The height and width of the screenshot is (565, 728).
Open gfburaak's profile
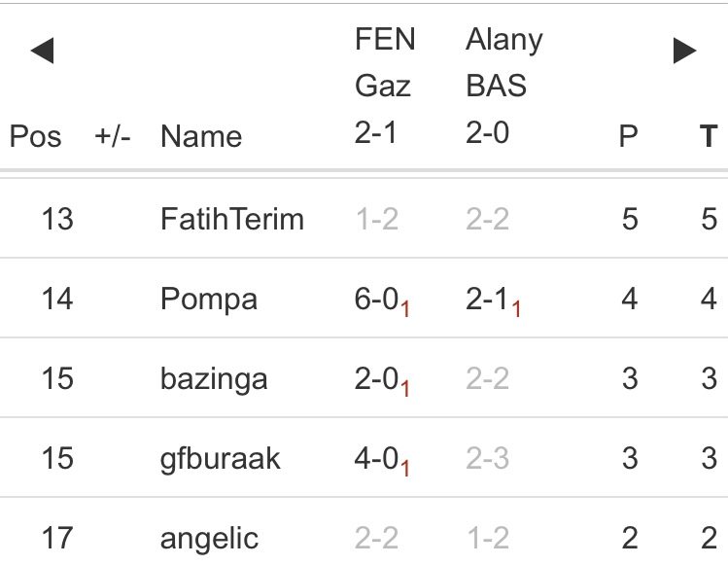[x=221, y=458]
